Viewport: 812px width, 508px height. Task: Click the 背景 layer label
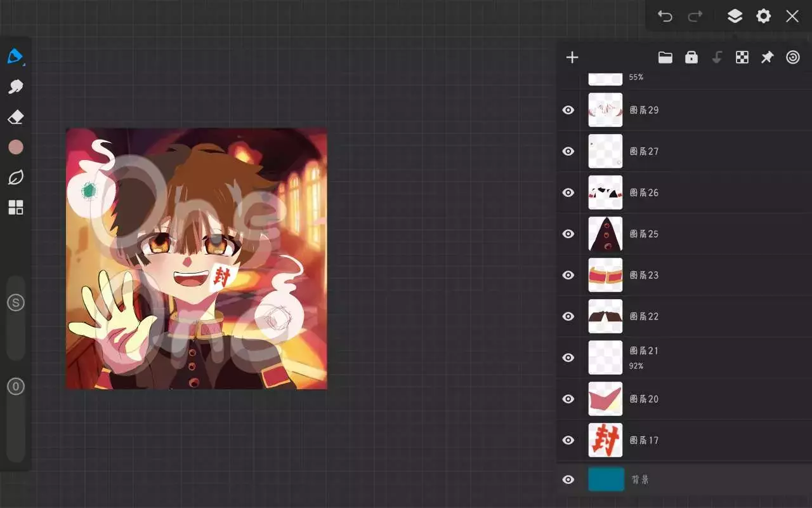point(640,480)
